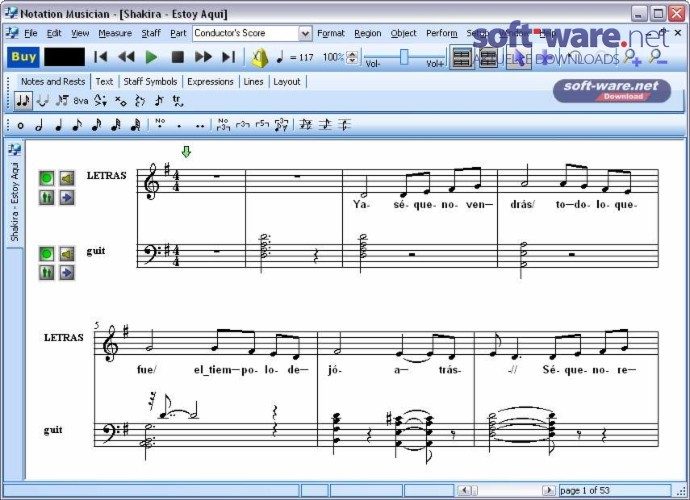
Task: Adjust the 100% tempo stepper arrows
Action: tap(352, 57)
